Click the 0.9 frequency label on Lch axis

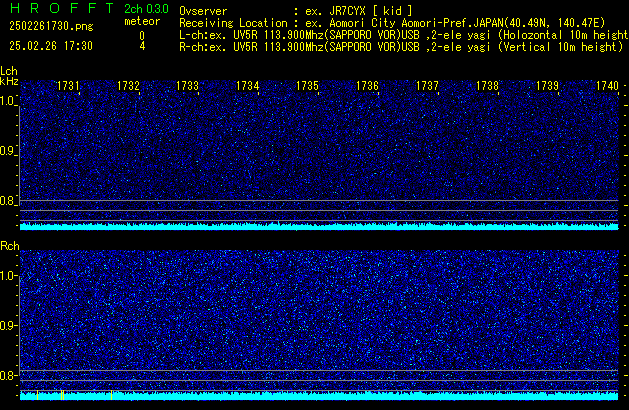point(7,151)
